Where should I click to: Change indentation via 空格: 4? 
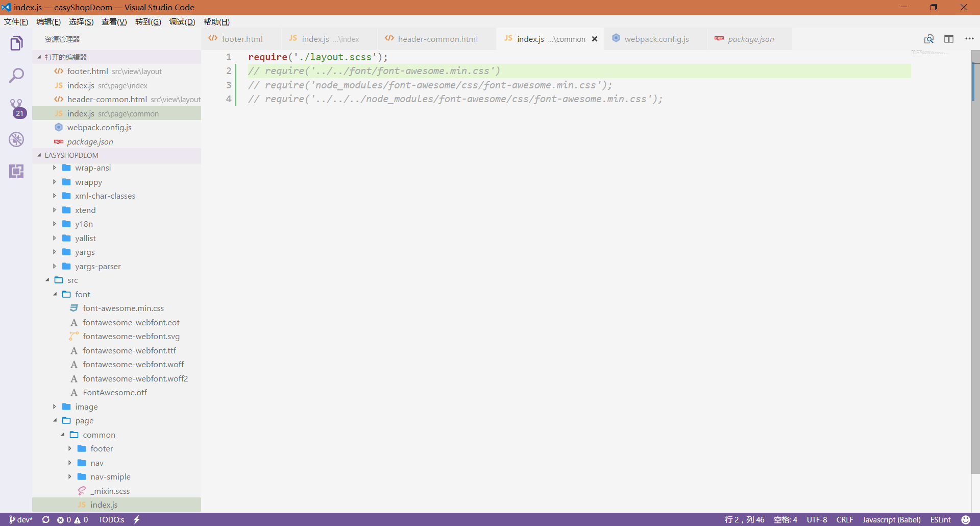tap(786, 519)
